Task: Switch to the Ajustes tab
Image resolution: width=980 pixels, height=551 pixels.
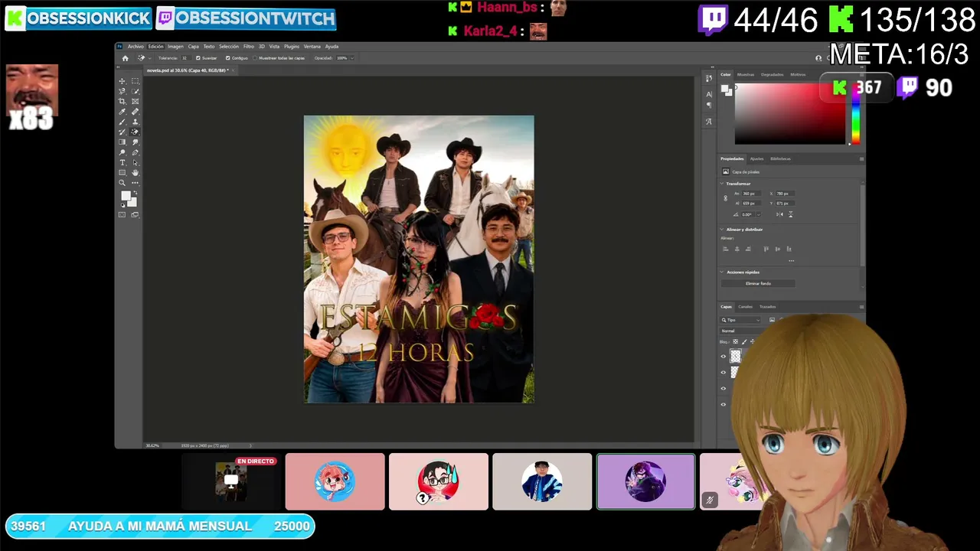Action: [x=756, y=158]
